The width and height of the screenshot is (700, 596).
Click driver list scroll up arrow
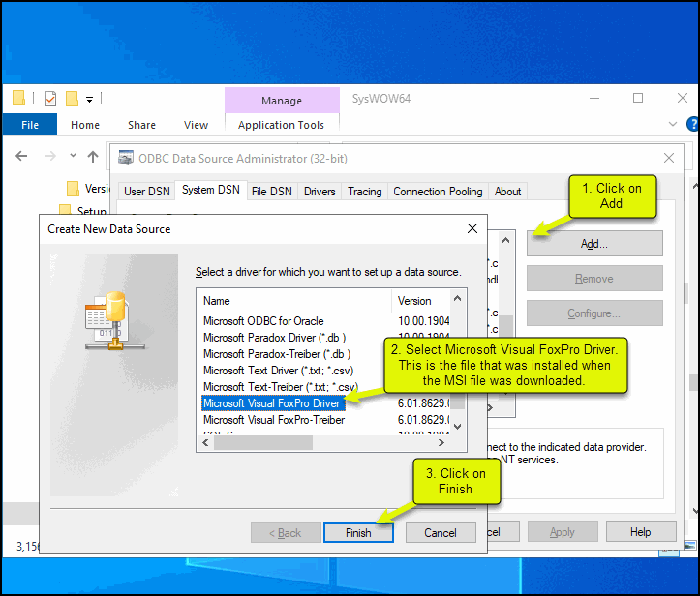point(457,298)
